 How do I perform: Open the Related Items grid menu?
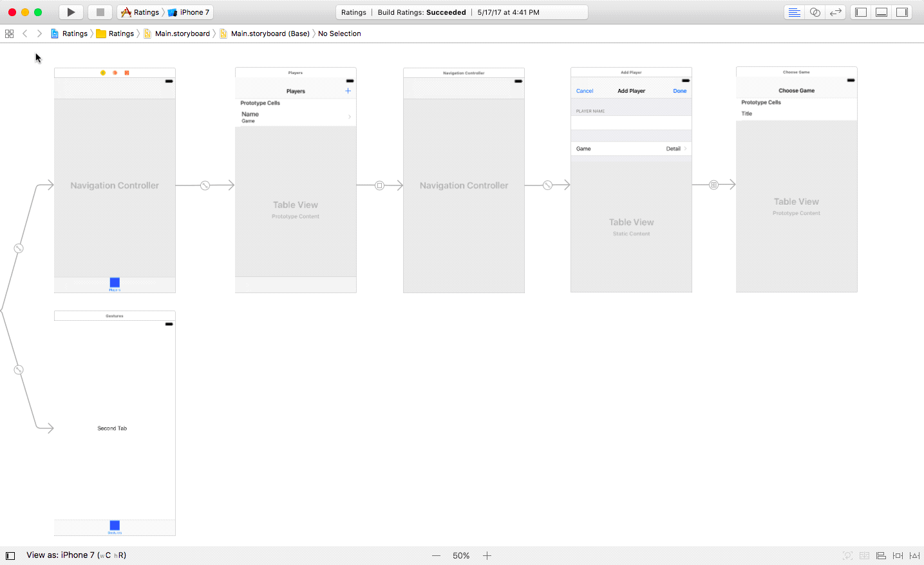(x=9, y=34)
